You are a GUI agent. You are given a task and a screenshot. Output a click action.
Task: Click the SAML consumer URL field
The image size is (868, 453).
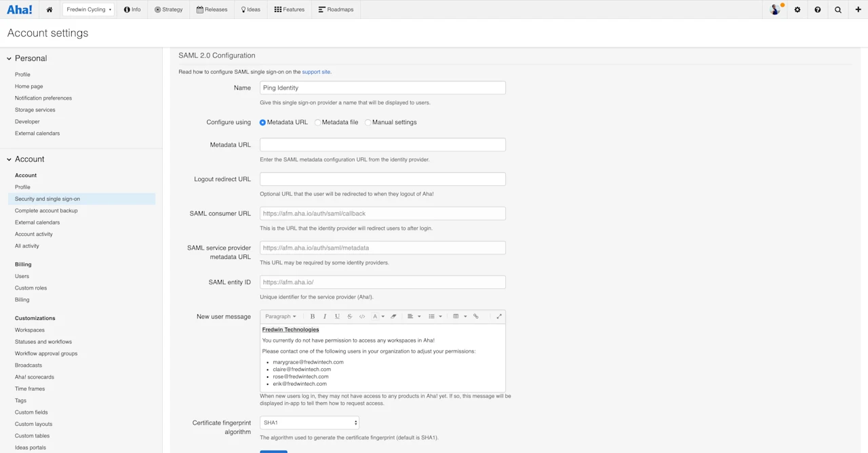coord(382,214)
